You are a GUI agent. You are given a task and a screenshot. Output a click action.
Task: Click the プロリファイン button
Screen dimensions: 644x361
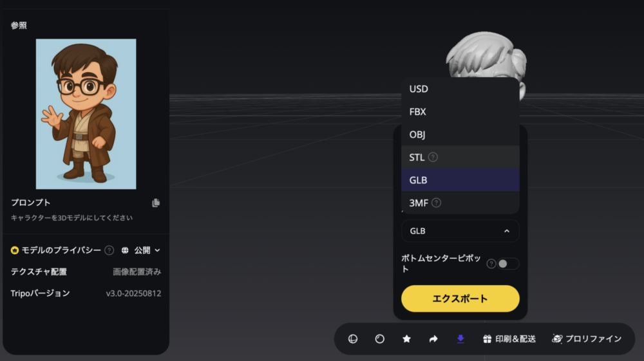[x=587, y=338]
